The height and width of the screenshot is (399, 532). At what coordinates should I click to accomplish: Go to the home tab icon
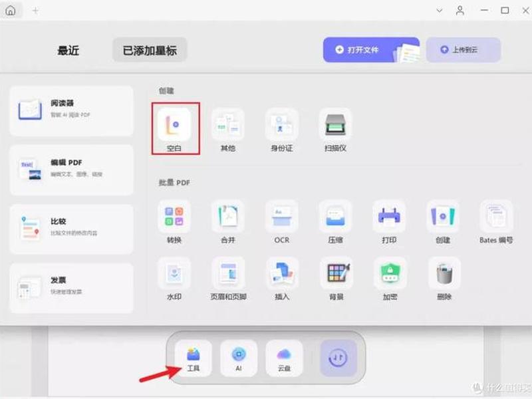point(11,11)
